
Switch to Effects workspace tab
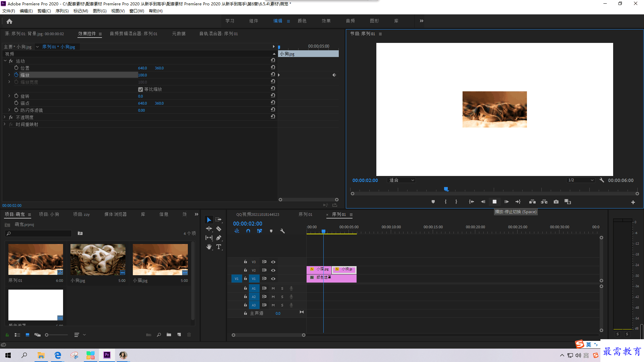[x=326, y=21]
